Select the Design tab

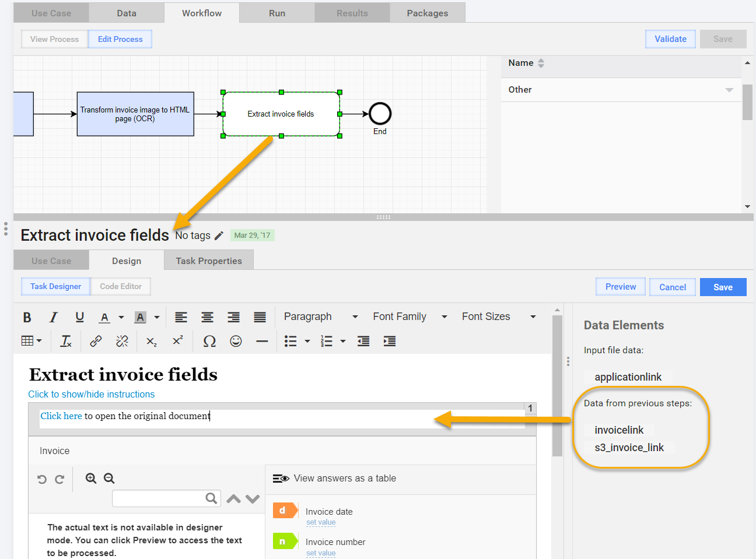(127, 261)
